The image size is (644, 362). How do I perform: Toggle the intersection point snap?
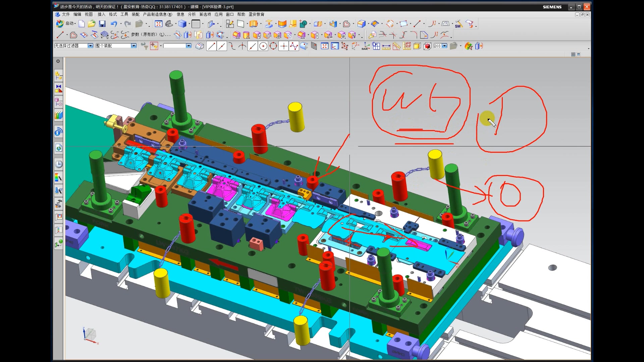click(x=242, y=46)
